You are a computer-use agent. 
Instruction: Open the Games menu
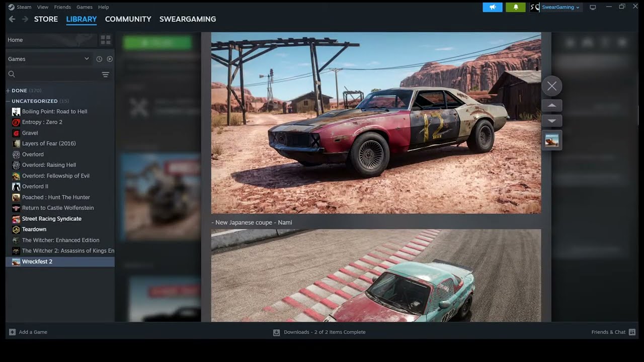(84, 7)
